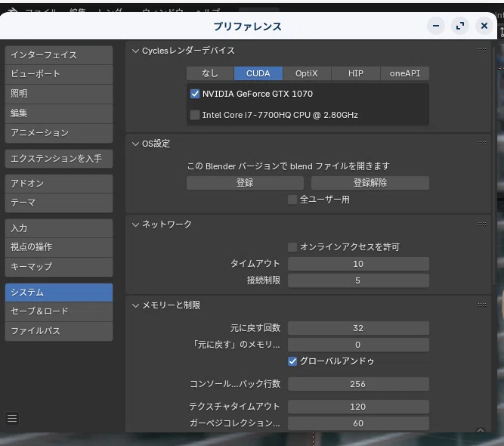Open the アドオン preferences tab
Image resolution: width=504 pixels, height=446 pixels.
point(59,183)
